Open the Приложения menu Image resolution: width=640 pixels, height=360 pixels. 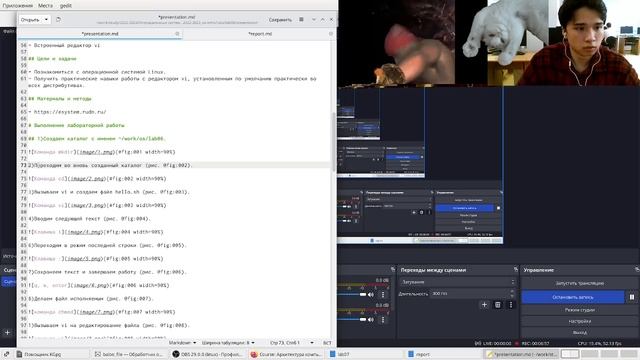[18, 6]
